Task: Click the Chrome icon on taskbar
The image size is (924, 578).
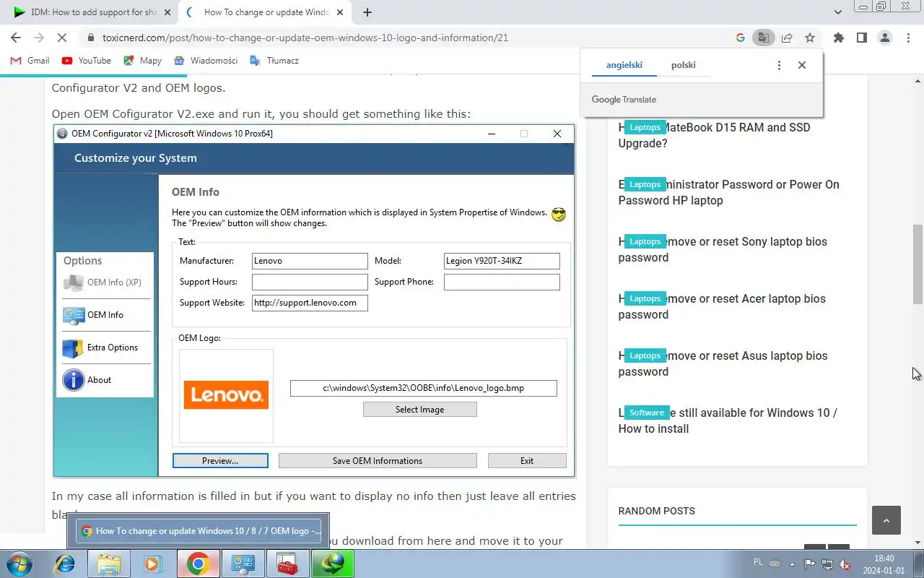Action: point(198,564)
